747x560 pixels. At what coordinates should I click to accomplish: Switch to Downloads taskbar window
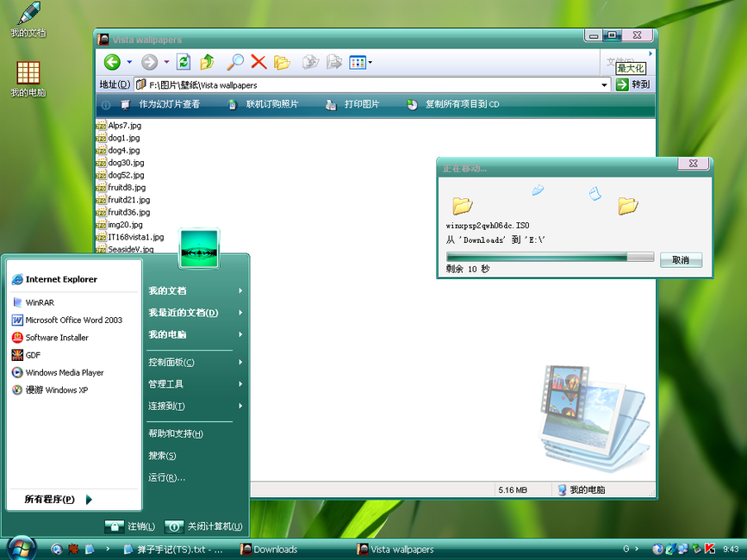[269, 549]
